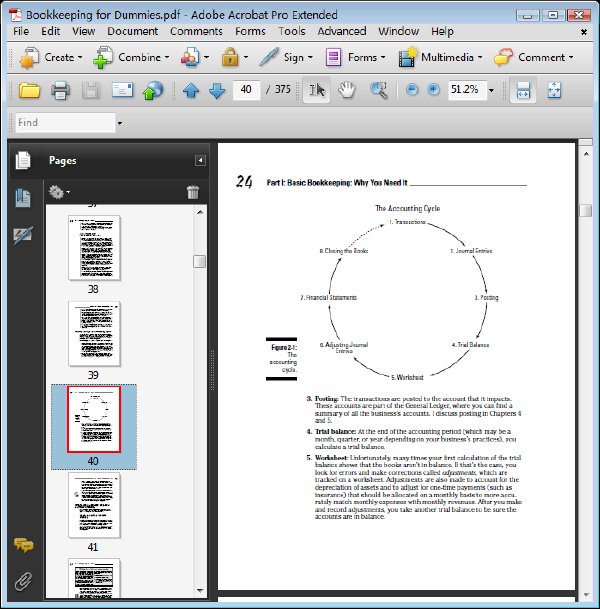Open the zoom level dropdown arrow
Viewport: 600px width, 609px height.
491,90
